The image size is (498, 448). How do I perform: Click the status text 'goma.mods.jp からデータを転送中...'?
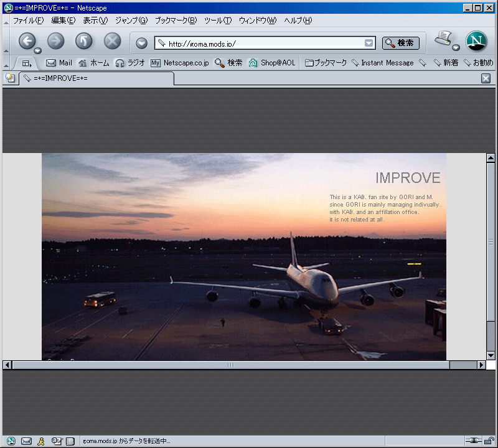pos(126,441)
